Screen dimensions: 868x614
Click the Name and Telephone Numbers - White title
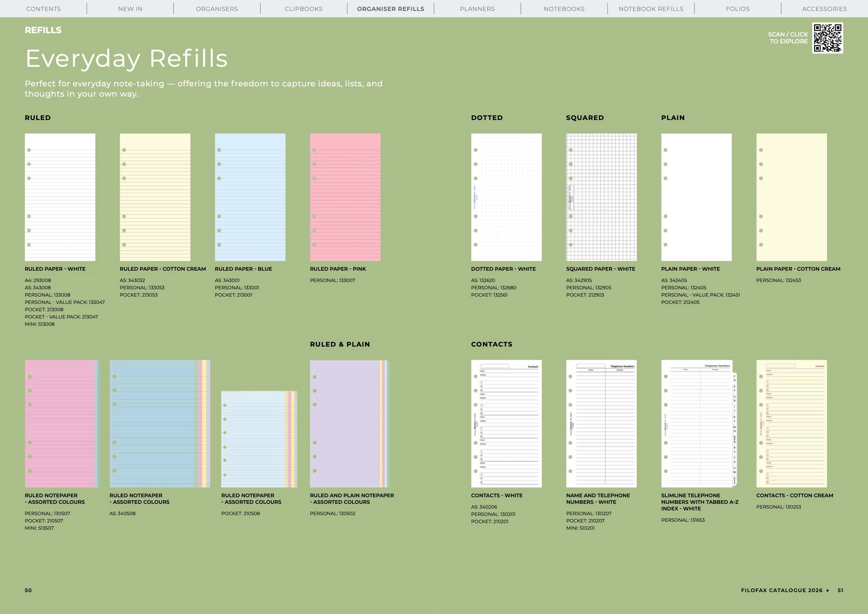coord(598,498)
